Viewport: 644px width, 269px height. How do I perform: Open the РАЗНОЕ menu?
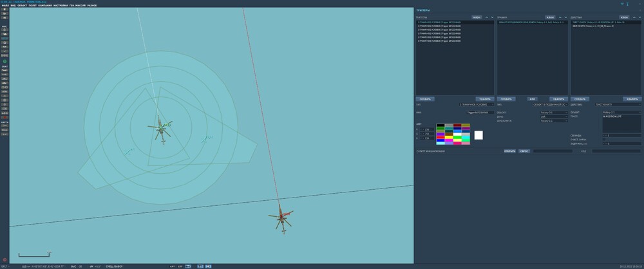[92, 5]
